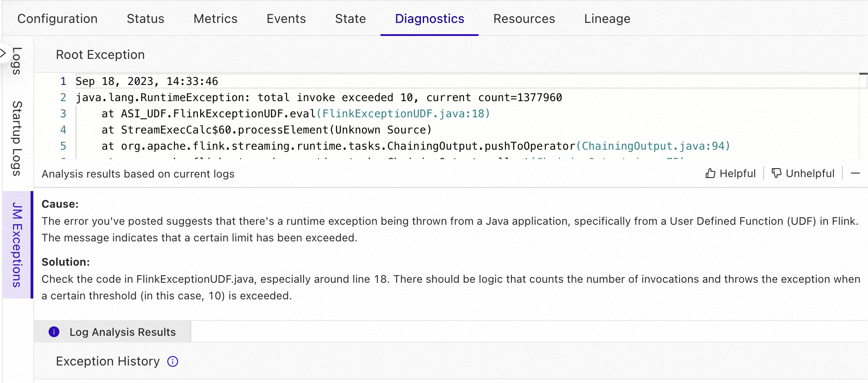The width and height of the screenshot is (868, 383).
Task: Open the Configuration tab
Action: click(x=58, y=18)
